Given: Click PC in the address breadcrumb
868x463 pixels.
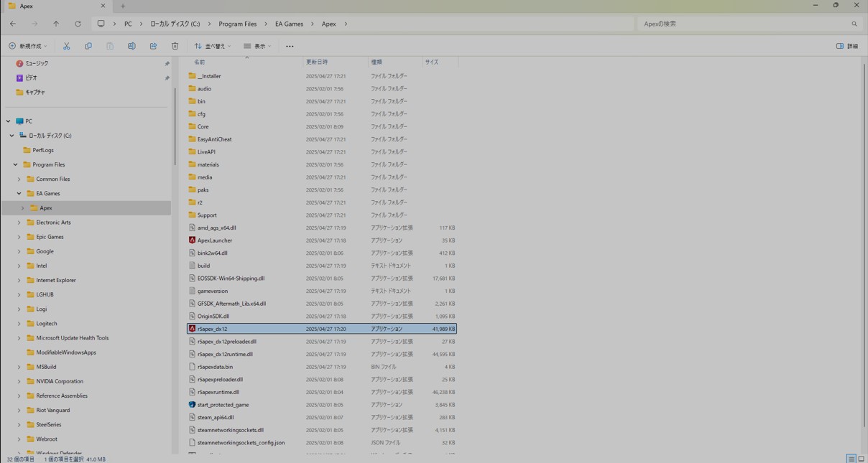Looking at the screenshot, I should 128,24.
